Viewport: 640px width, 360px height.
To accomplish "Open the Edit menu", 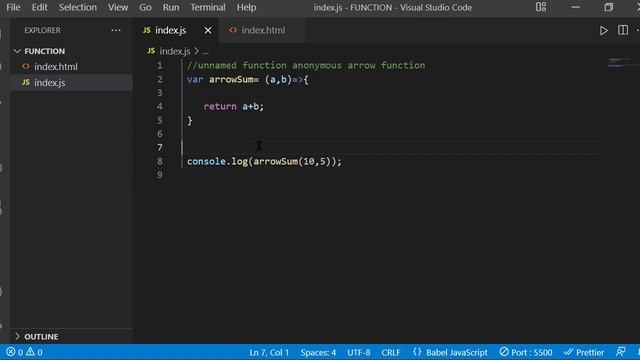I will pos(40,7).
